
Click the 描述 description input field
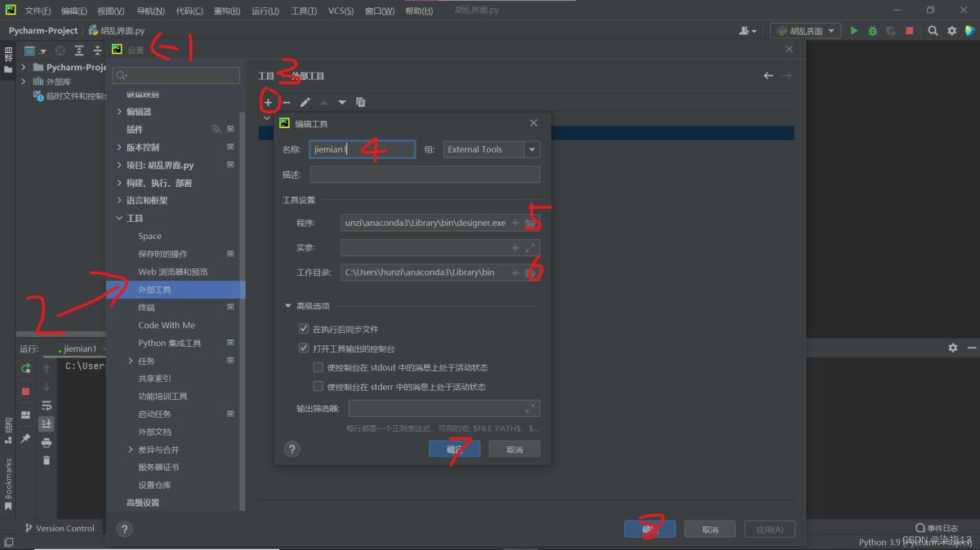click(x=425, y=174)
